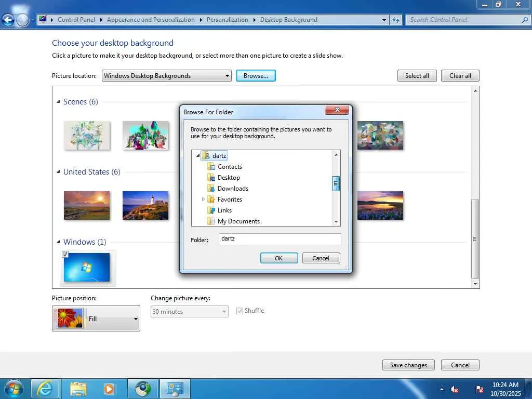
Task: Click the Save changes button
Action: (408, 365)
